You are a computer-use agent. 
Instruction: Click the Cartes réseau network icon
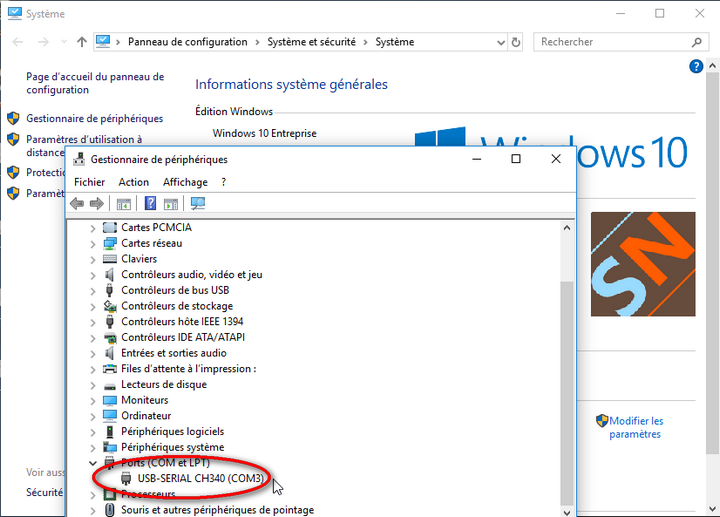point(110,243)
